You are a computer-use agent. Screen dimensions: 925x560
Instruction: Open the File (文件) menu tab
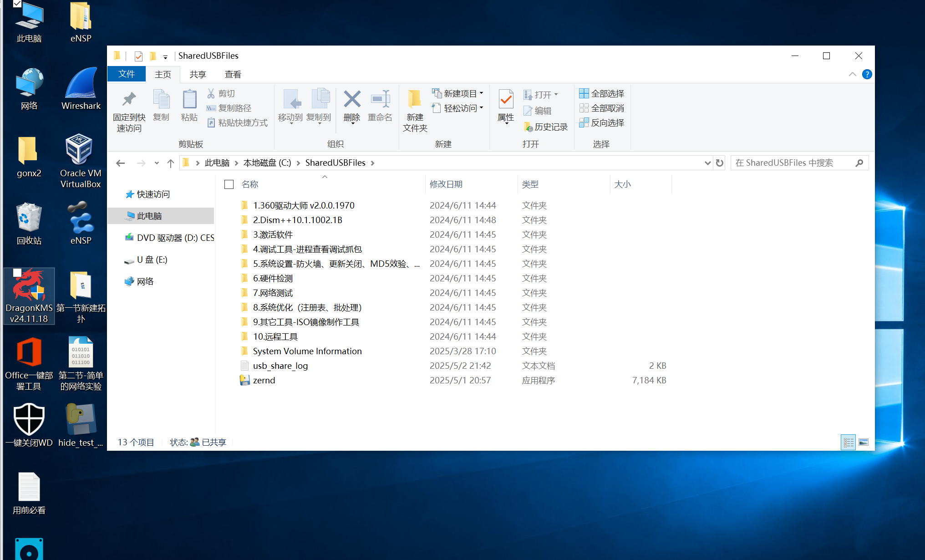[x=127, y=74]
